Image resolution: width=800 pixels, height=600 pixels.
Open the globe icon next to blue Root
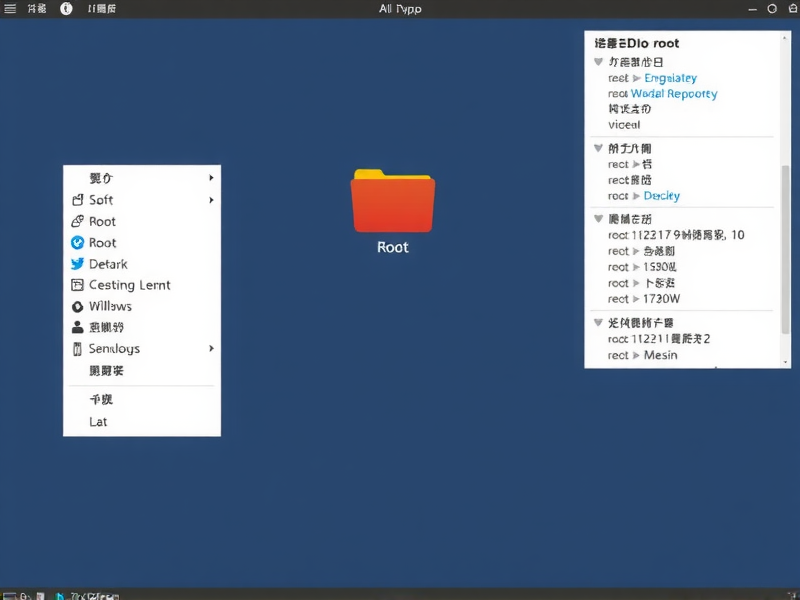[x=78, y=221]
